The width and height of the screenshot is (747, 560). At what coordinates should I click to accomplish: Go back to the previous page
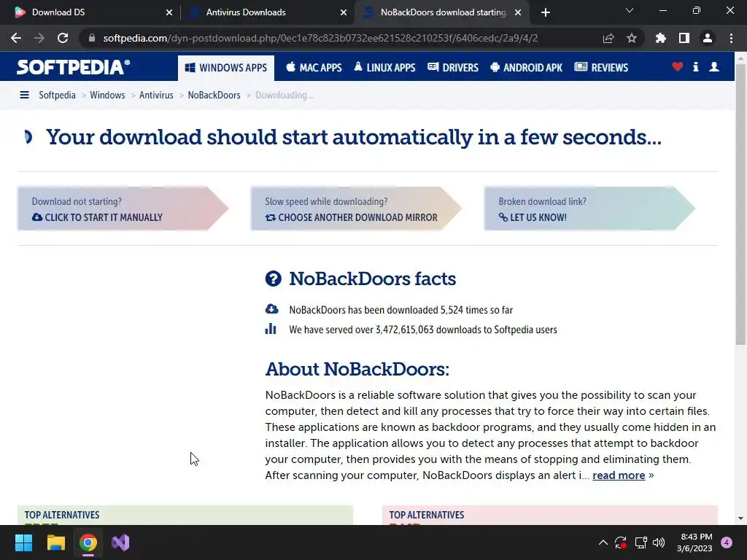pyautogui.click(x=16, y=38)
